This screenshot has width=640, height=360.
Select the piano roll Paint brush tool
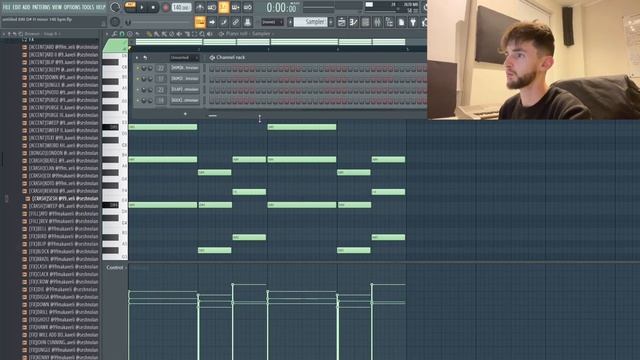[x=156, y=34]
